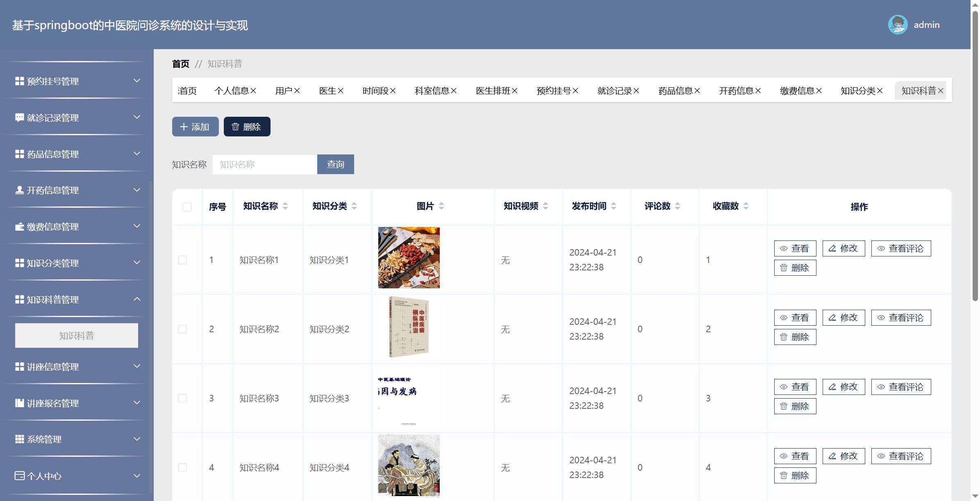This screenshot has width=980, height=501.
Task: Switch to the 预约挂号 tab
Action: coord(554,91)
